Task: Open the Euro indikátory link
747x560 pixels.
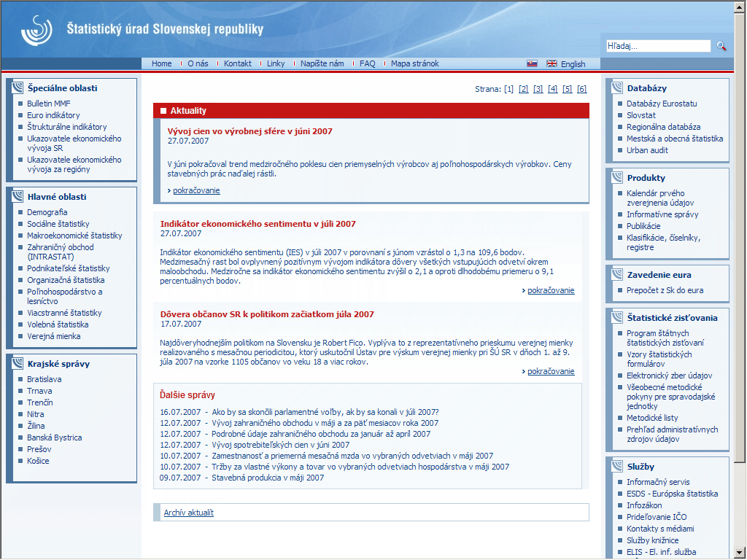Action: pos(53,115)
